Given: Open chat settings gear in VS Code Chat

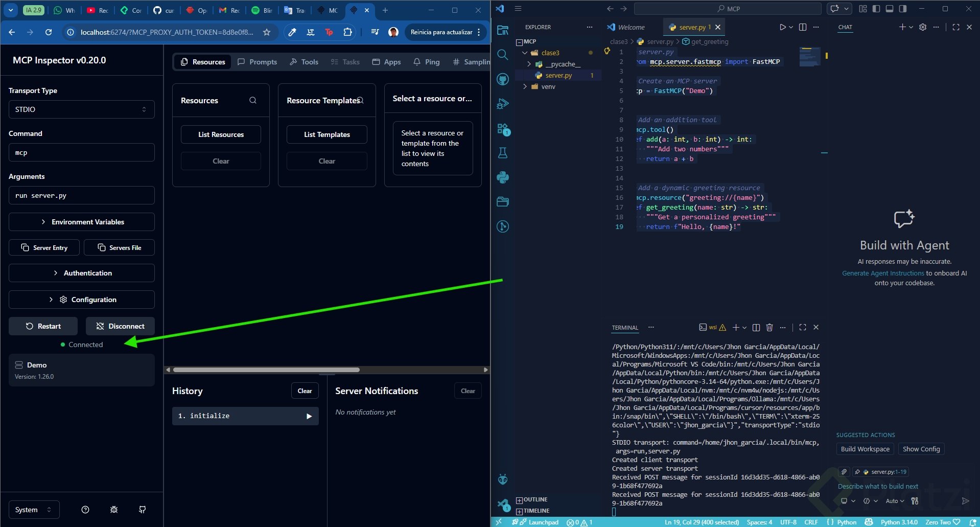Looking at the screenshot, I should (923, 27).
